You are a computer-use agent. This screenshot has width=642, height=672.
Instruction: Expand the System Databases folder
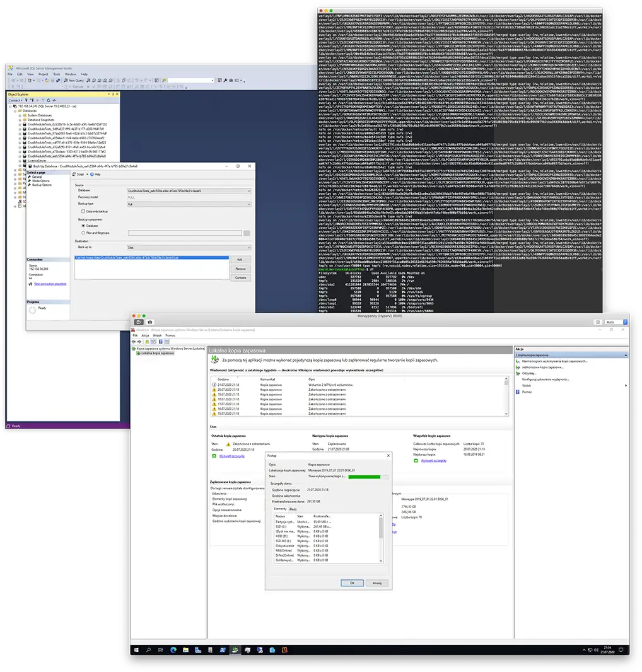pos(20,115)
